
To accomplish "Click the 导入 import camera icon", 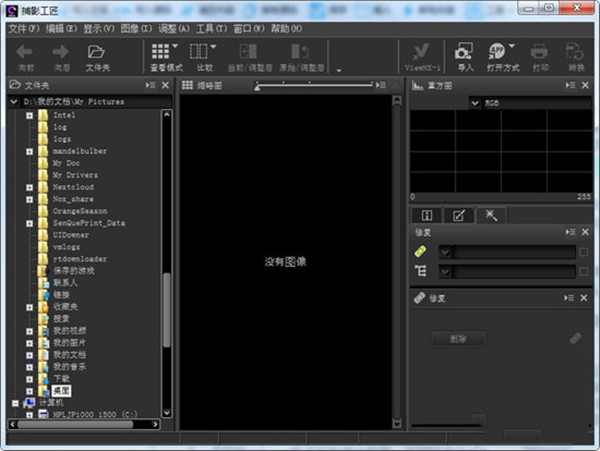I will [x=465, y=51].
